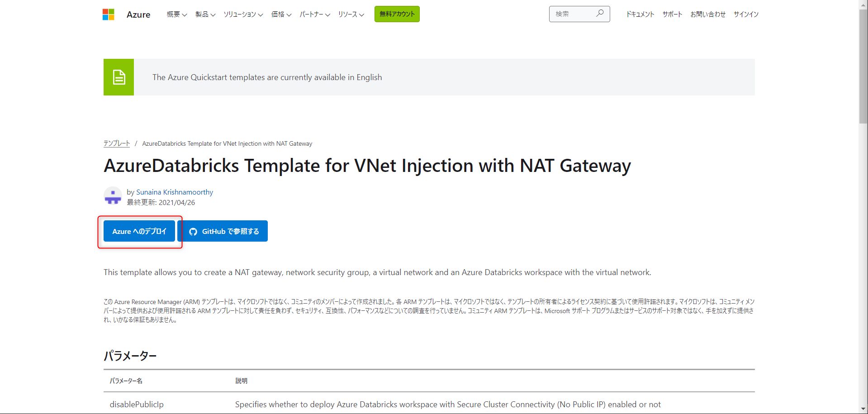Click the Microsoft logo icon
Viewport: 868px width, 414px height.
tap(109, 14)
